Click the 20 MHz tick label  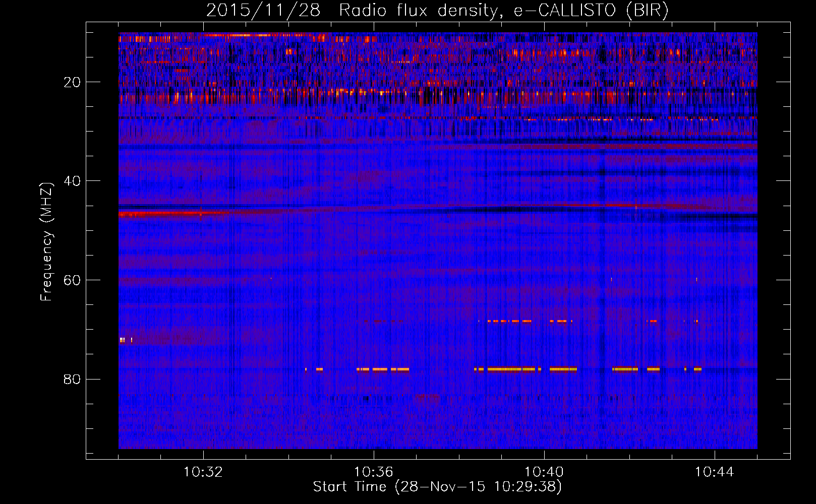[72, 82]
